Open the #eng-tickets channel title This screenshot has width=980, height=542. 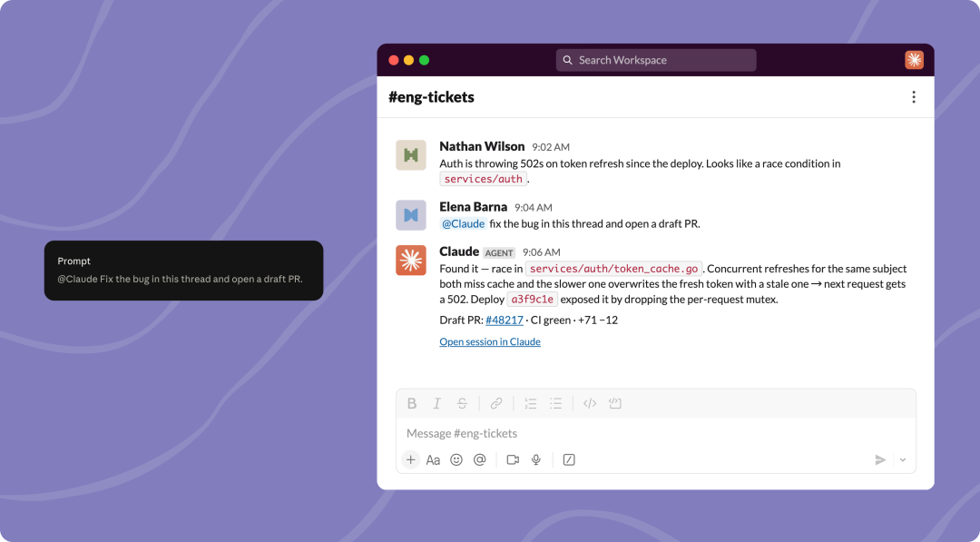click(x=431, y=97)
